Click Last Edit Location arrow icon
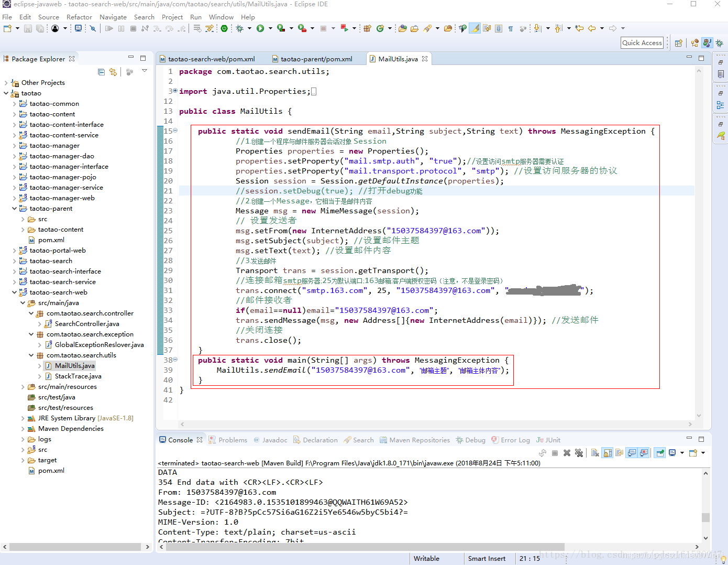 tap(579, 28)
